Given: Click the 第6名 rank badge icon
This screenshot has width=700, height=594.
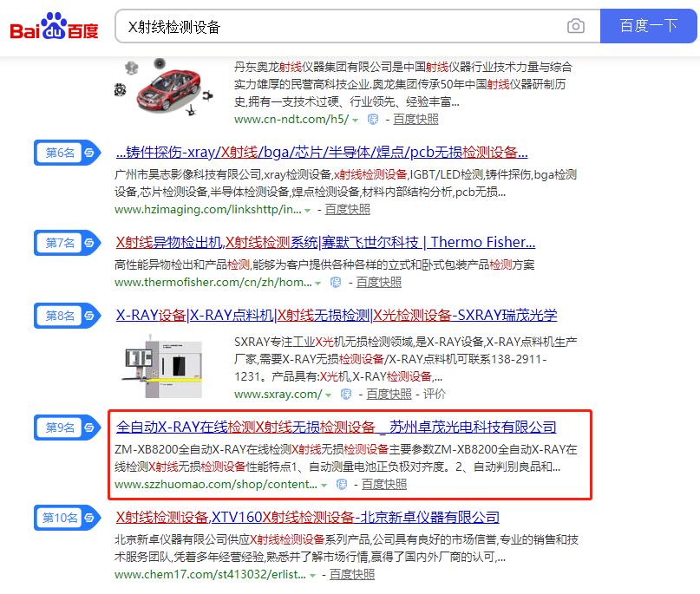Looking at the screenshot, I should point(68,153).
